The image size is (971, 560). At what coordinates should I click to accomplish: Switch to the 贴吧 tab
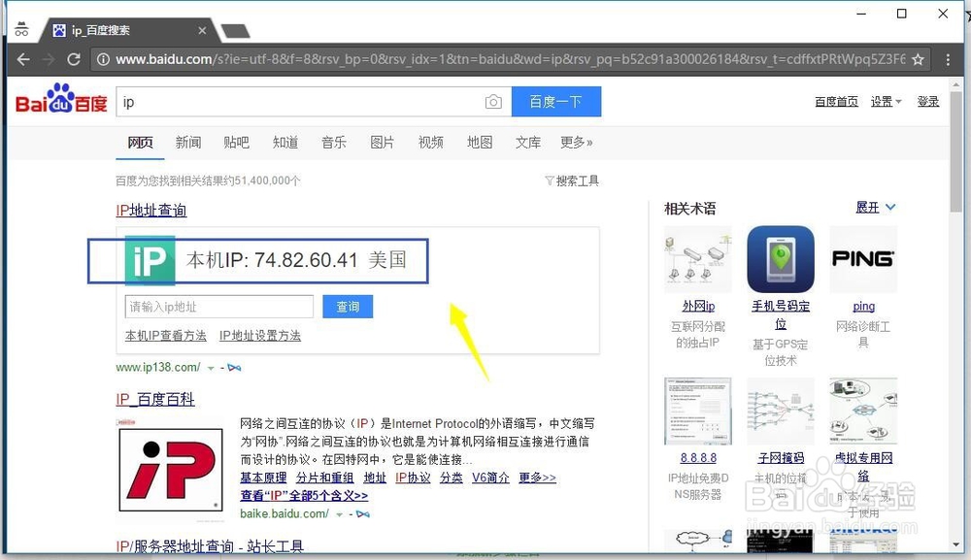237,143
